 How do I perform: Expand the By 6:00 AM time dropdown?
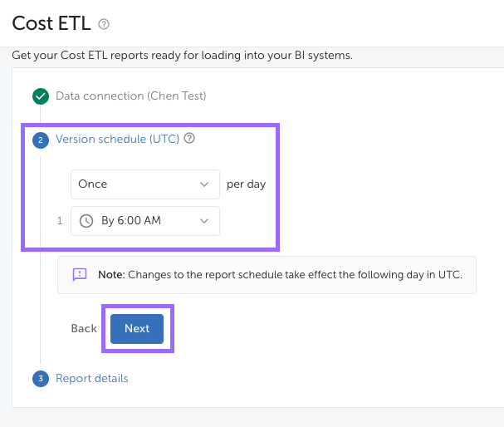(144, 221)
